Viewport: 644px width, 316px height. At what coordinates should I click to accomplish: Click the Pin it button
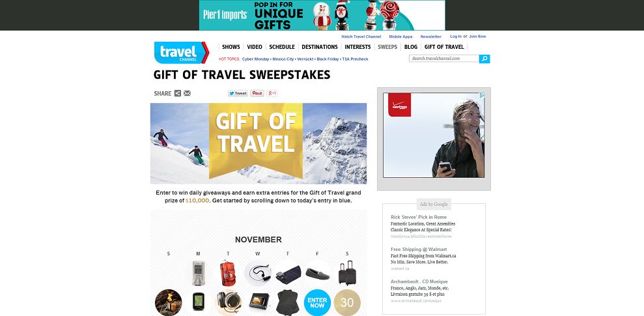click(x=257, y=93)
